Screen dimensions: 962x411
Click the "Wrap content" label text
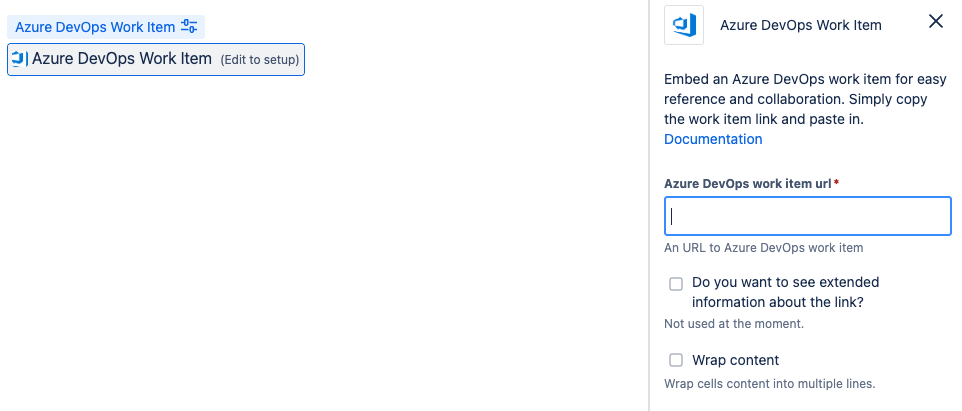735,360
